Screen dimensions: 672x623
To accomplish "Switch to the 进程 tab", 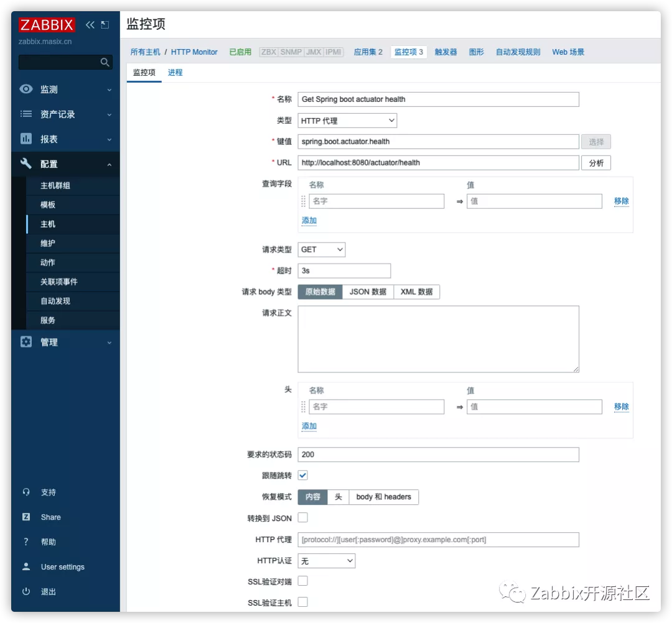I will 175,72.
